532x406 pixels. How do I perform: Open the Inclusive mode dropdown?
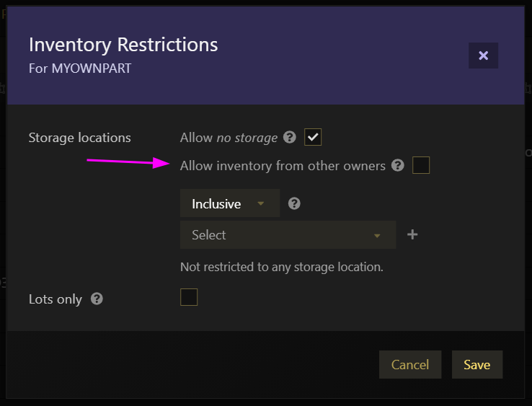coord(230,203)
